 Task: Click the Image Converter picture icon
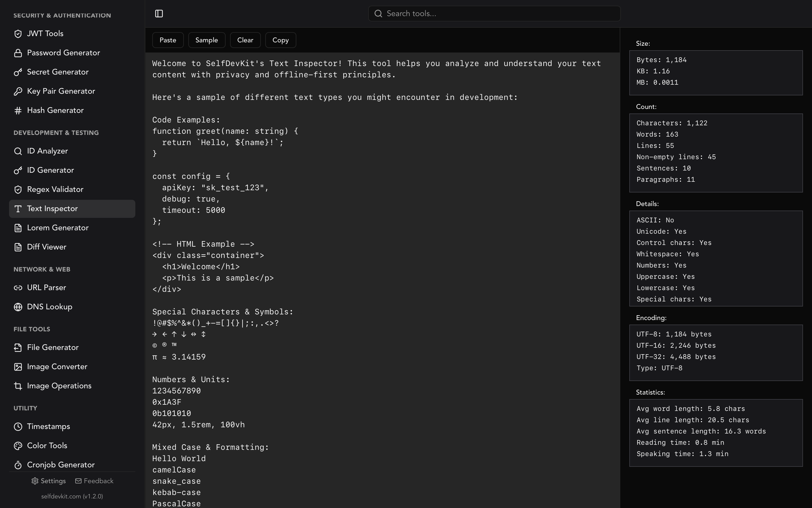18,367
